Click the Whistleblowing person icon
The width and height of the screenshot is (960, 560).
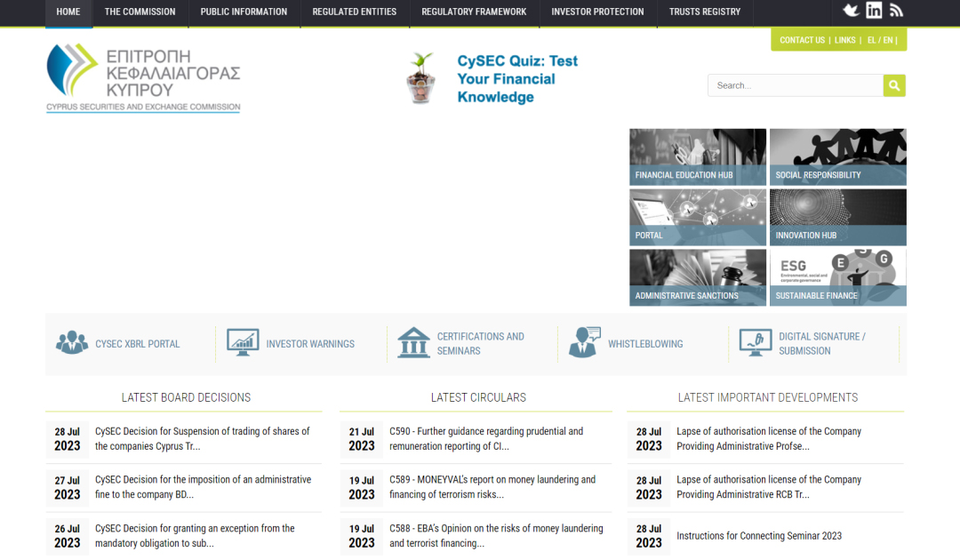[x=585, y=343]
